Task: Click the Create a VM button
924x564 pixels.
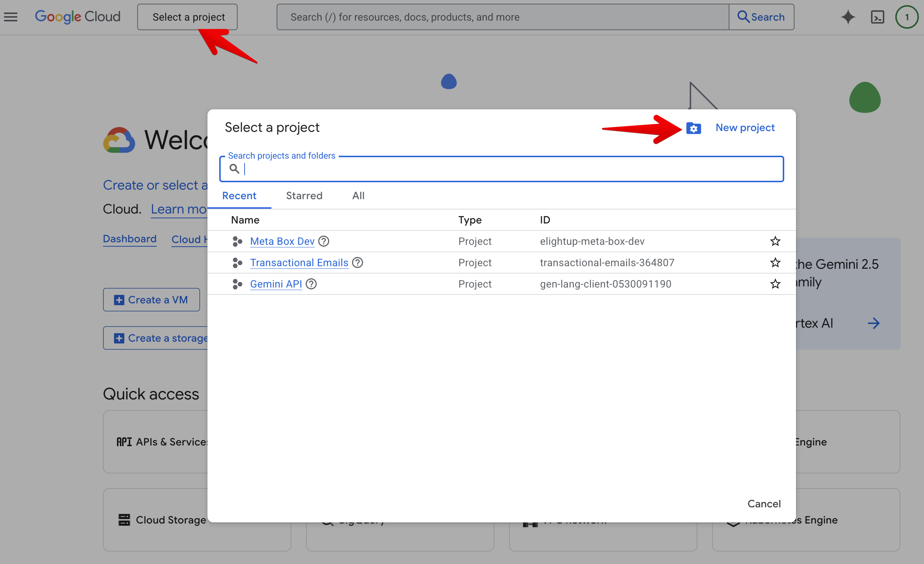Action: tap(152, 300)
